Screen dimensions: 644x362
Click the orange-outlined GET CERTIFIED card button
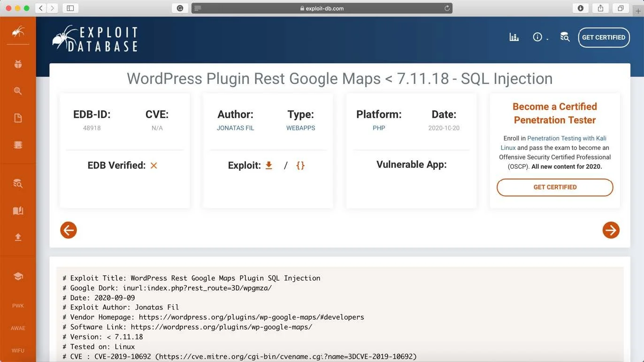pos(555,187)
